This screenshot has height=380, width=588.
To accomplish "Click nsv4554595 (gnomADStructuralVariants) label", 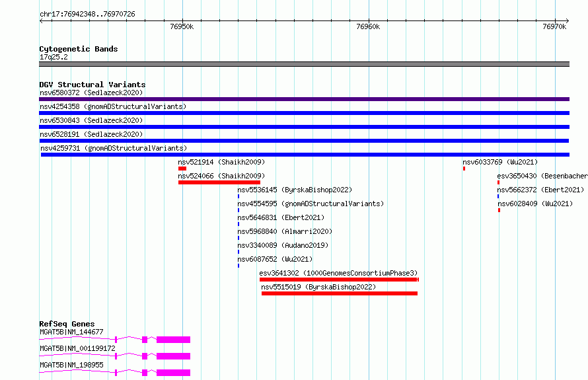I will pos(311,204).
